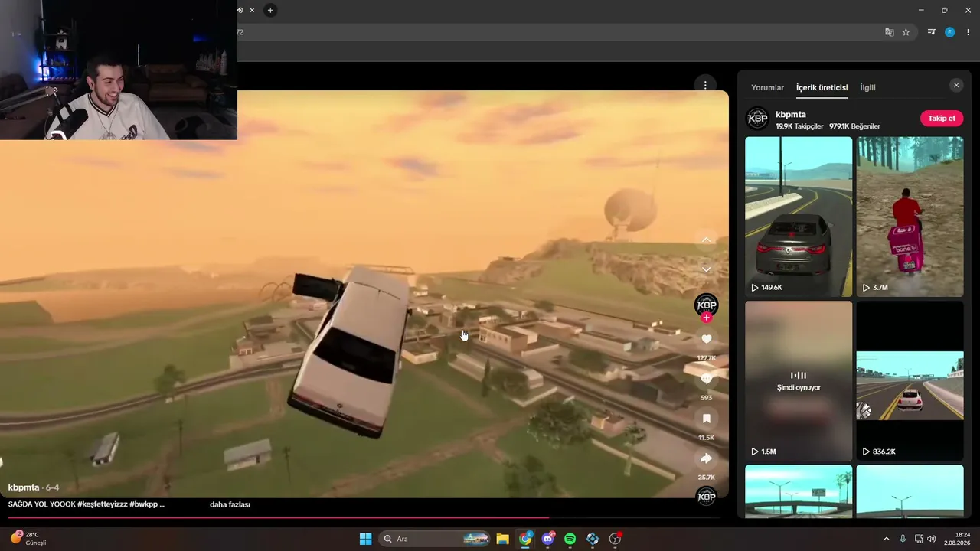Open the #keşfetteyizzz hashtag link

[102, 504]
